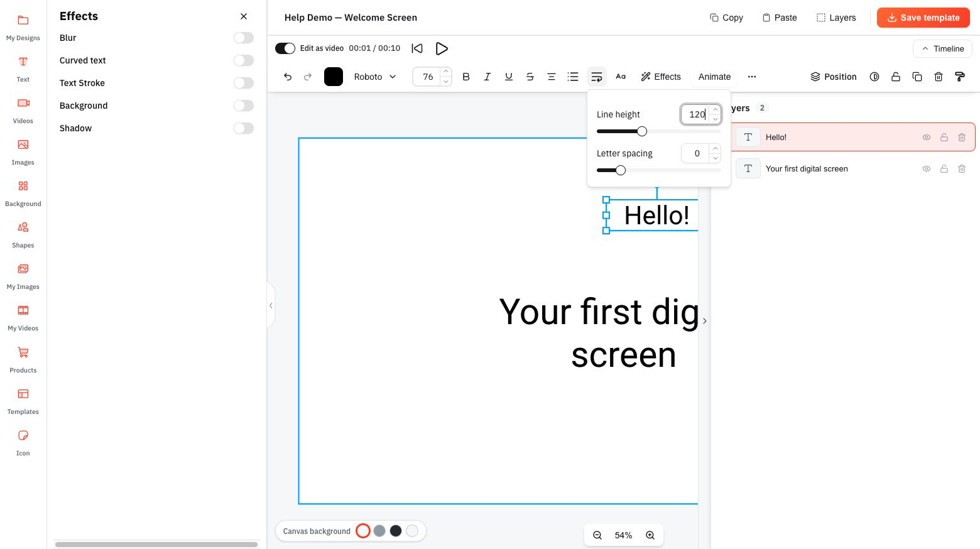The height and width of the screenshot is (549, 980).
Task: Toggle strikethrough formatting
Action: [x=530, y=77]
